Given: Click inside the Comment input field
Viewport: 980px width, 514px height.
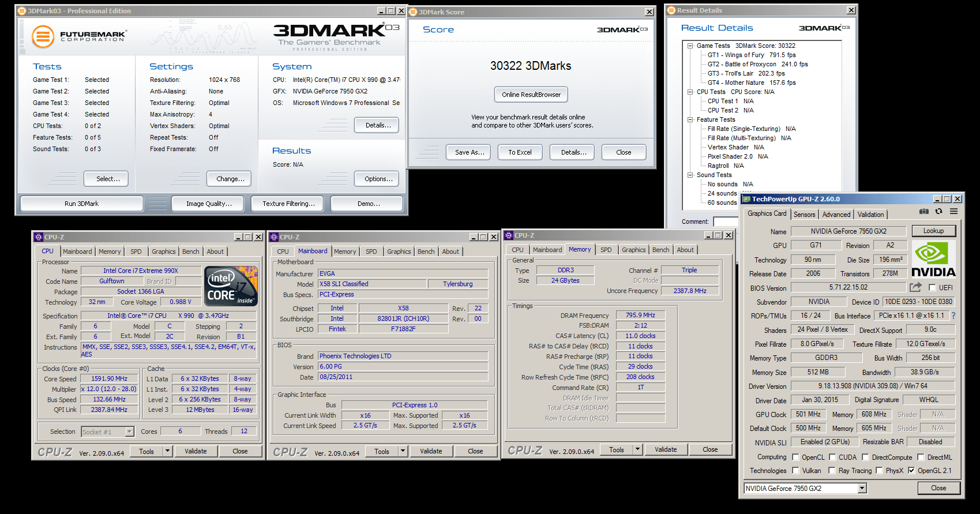Looking at the screenshot, I should (x=726, y=222).
